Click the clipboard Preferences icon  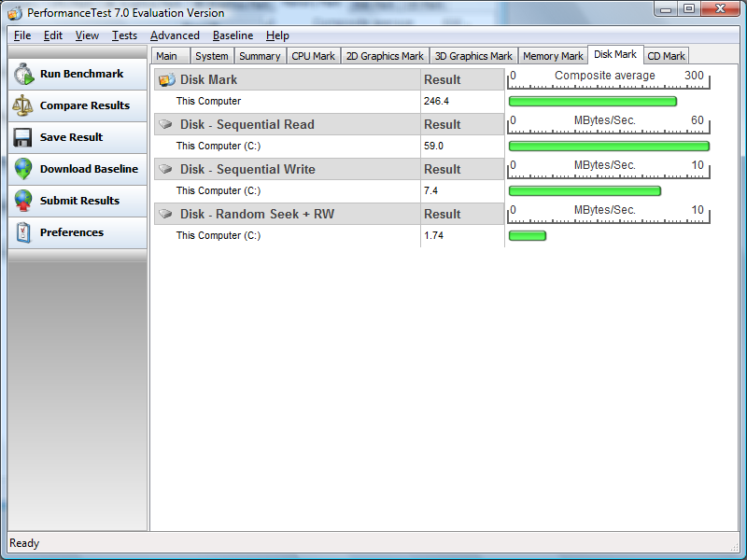click(23, 233)
